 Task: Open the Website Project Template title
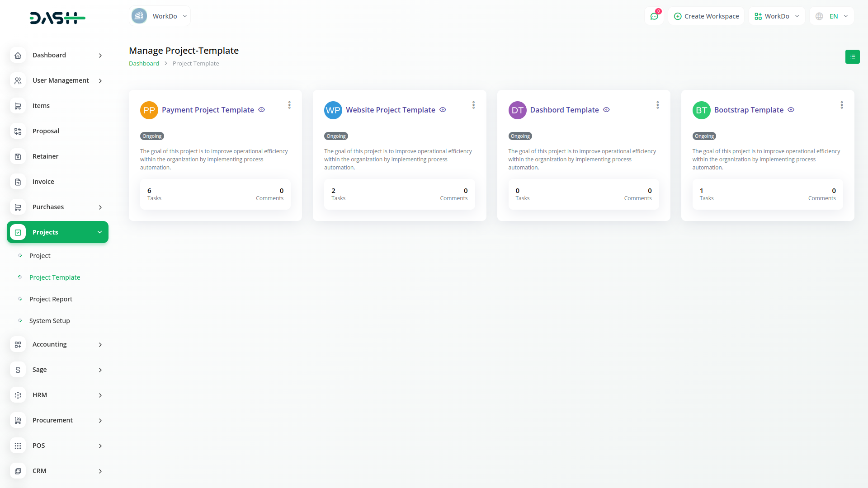[x=390, y=110]
